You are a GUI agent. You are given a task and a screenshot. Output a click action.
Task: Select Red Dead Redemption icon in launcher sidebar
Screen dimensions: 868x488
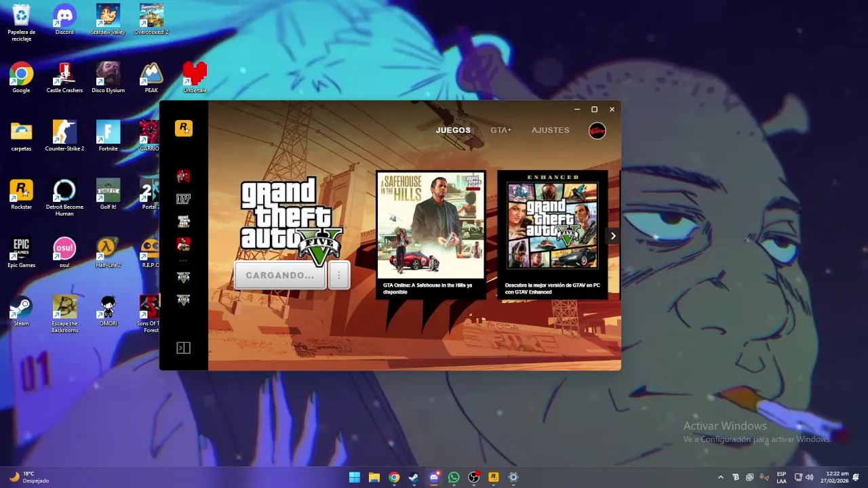183,176
